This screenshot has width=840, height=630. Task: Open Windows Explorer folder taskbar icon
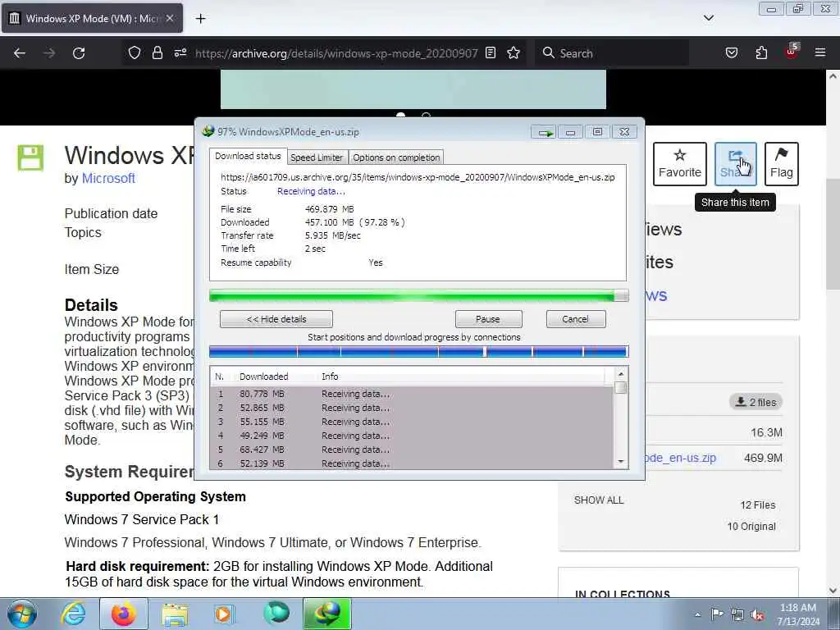(176, 614)
